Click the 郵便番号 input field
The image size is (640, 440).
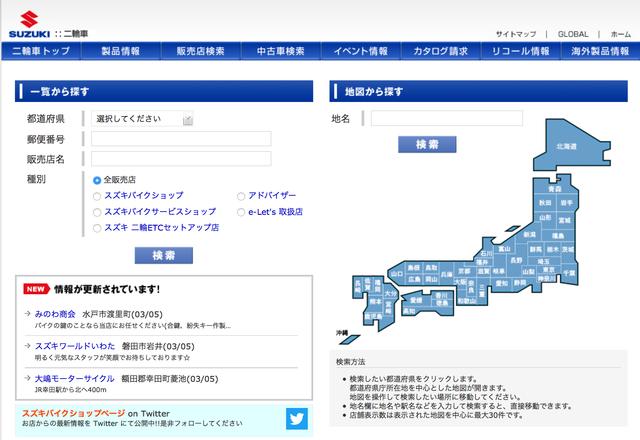tap(181, 139)
